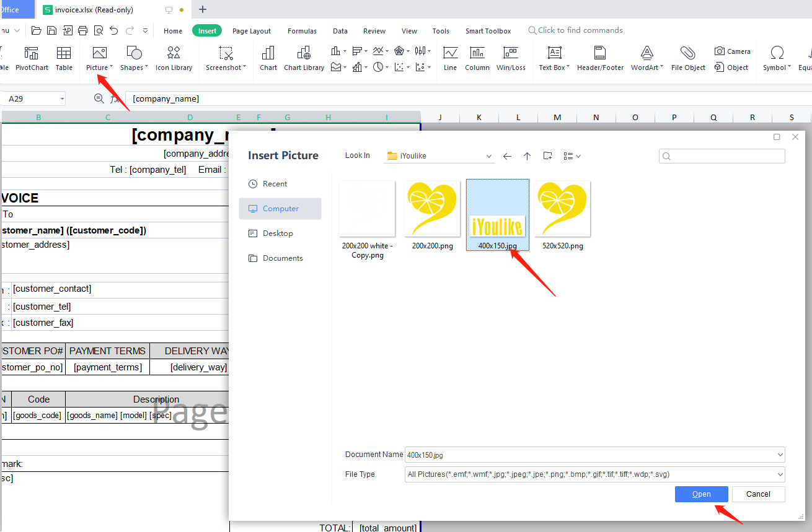This screenshot has height=532, width=812.
Task: Expand the File Type dropdown
Action: click(x=779, y=474)
